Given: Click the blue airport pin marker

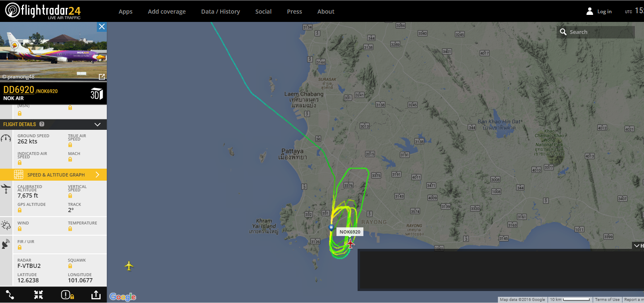Looking at the screenshot, I should point(331,227).
